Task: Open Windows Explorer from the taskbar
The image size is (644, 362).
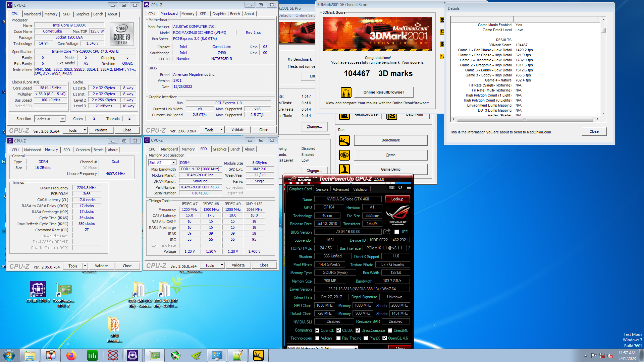Action: point(30,355)
